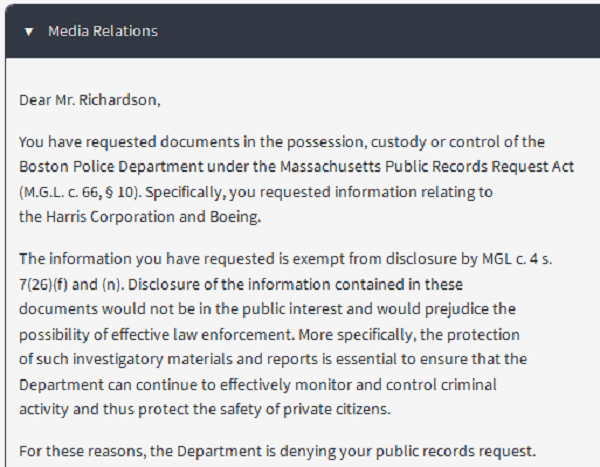Click the phrase 'effective law enforcement'
600x467 pixels.
[203, 335]
